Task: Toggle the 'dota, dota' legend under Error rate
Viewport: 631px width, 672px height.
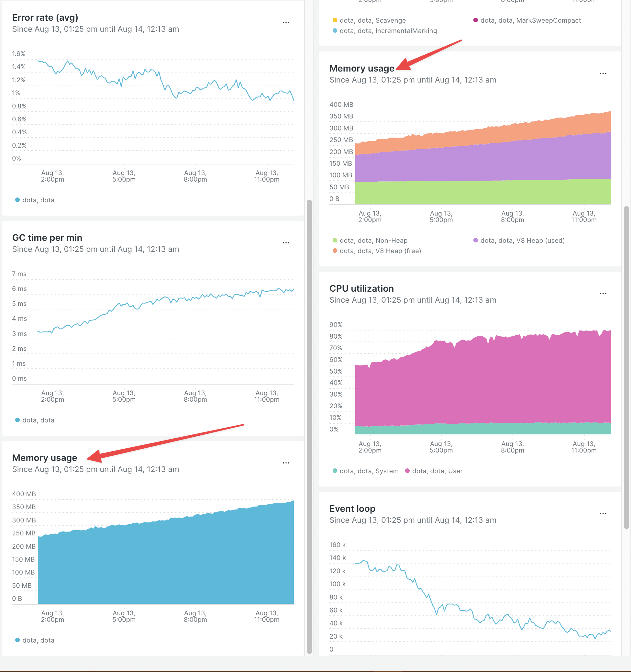Action: [x=35, y=200]
